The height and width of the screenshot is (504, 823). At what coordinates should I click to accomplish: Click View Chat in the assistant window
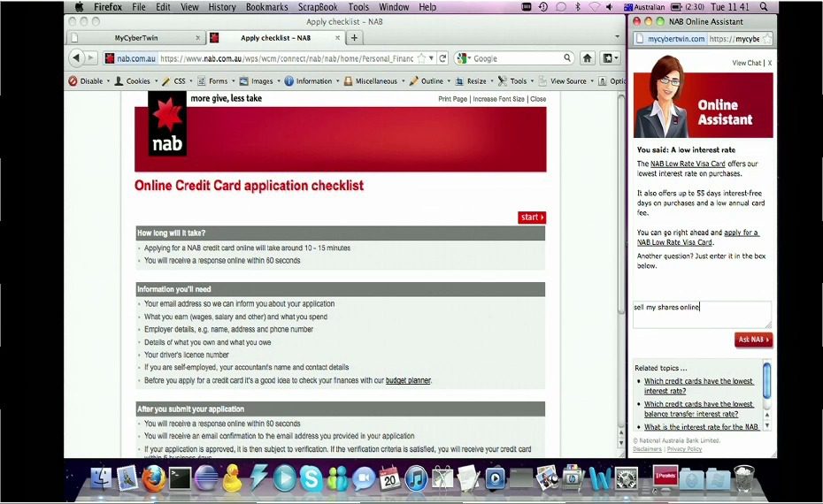click(746, 63)
